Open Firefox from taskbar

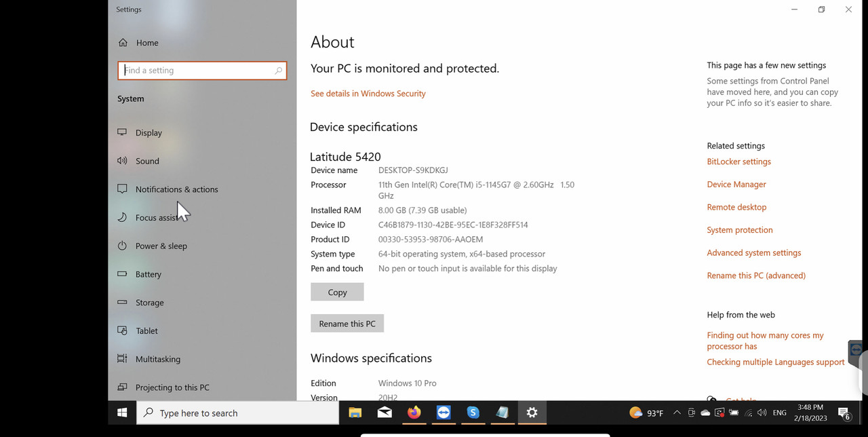point(414,413)
